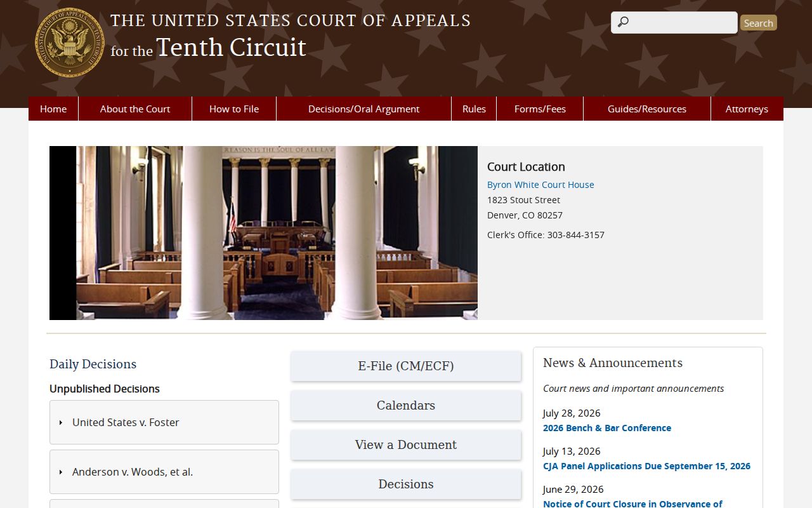812x508 pixels.
Task: Click the courtroom photo banner
Action: (x=263, y=233)
